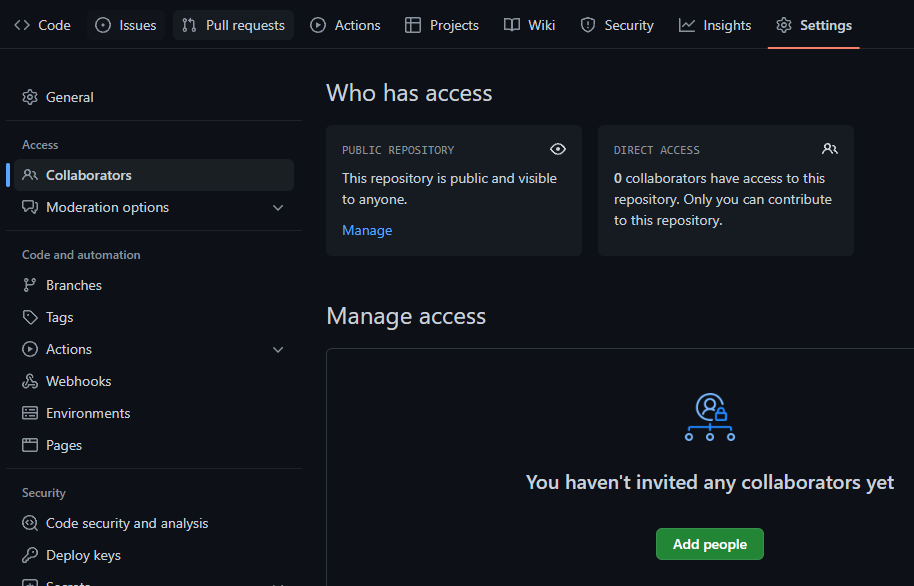Open the Code tab
This screenshot has height=586, width=914.
click(42, 25)
